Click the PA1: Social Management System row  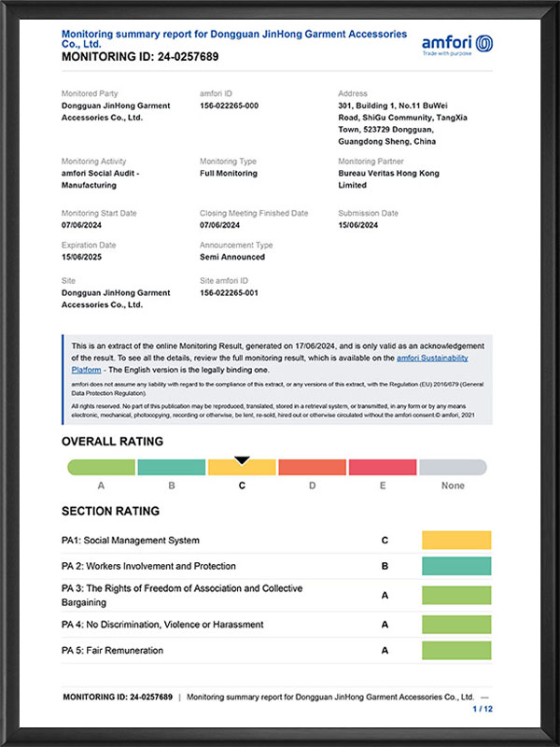276,541
